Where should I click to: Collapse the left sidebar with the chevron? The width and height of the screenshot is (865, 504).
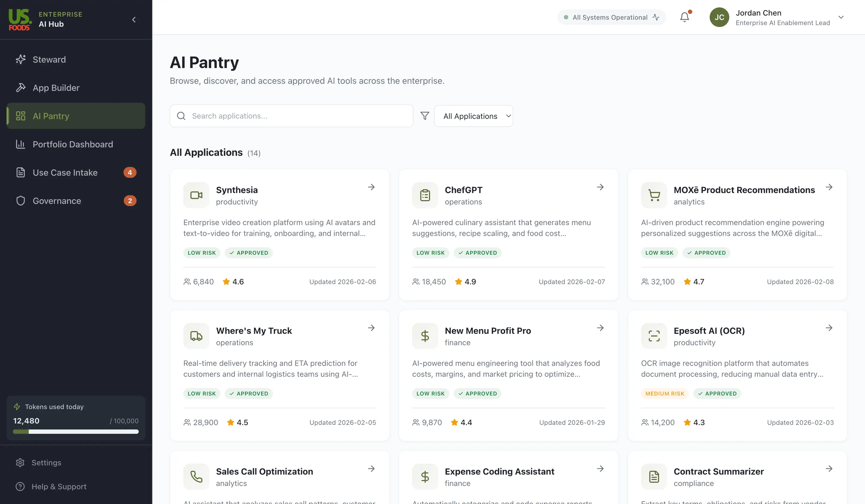[x=134, y=19]
